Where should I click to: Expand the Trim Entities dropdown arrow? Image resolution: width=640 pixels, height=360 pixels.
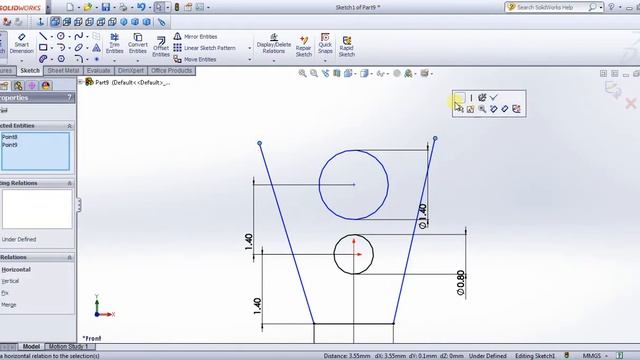pyautogui.click(x=114, y=60)
